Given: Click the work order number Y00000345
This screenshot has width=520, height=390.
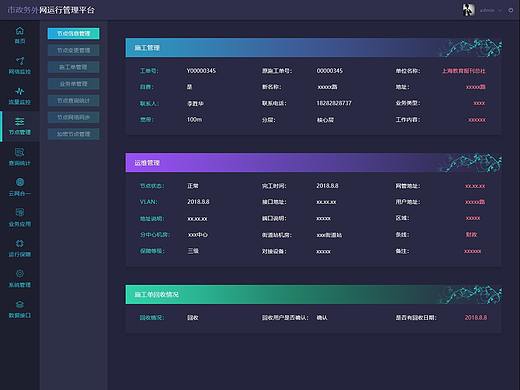Looking at the screenshot, I should pos(201,71).
